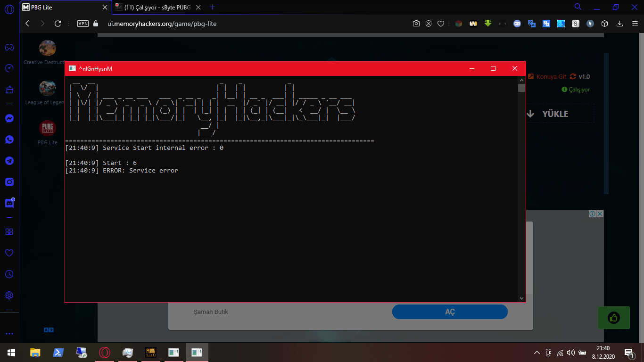The height and width of the screenshot is (362, 644).
Task: Open a new browser tab
Action: 212,7
